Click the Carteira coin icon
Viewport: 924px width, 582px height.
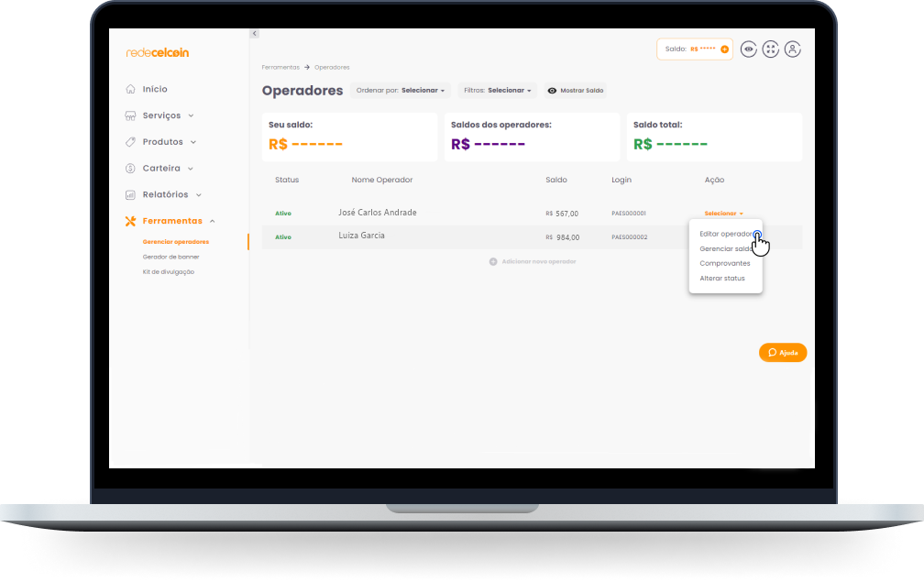click(130, 169)
